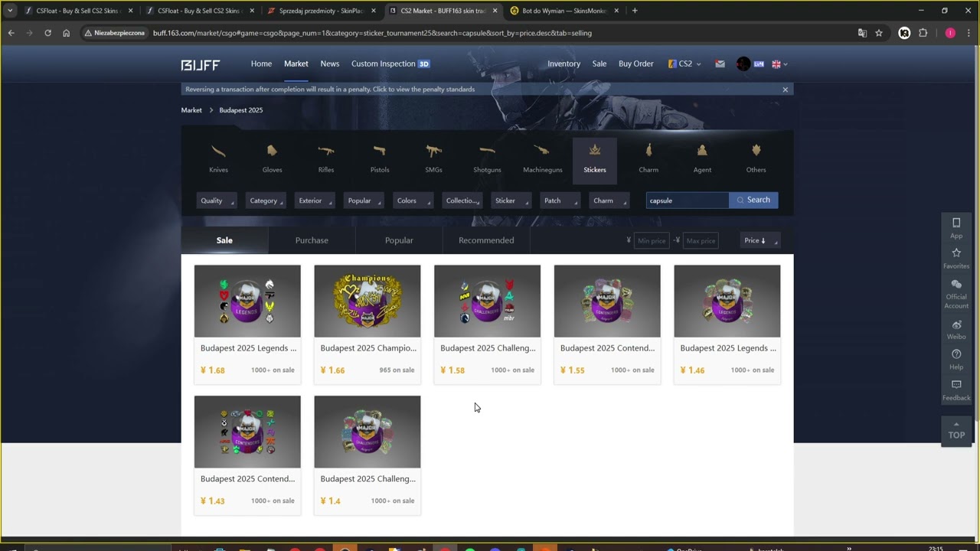Choose the SMGs category icon

[x=433, y=151]
